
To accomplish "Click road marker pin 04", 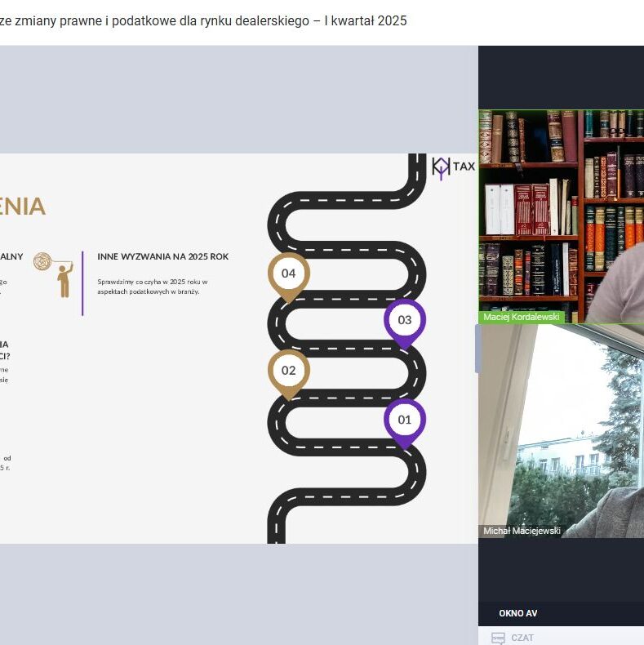I will click(x=289, y=274).
